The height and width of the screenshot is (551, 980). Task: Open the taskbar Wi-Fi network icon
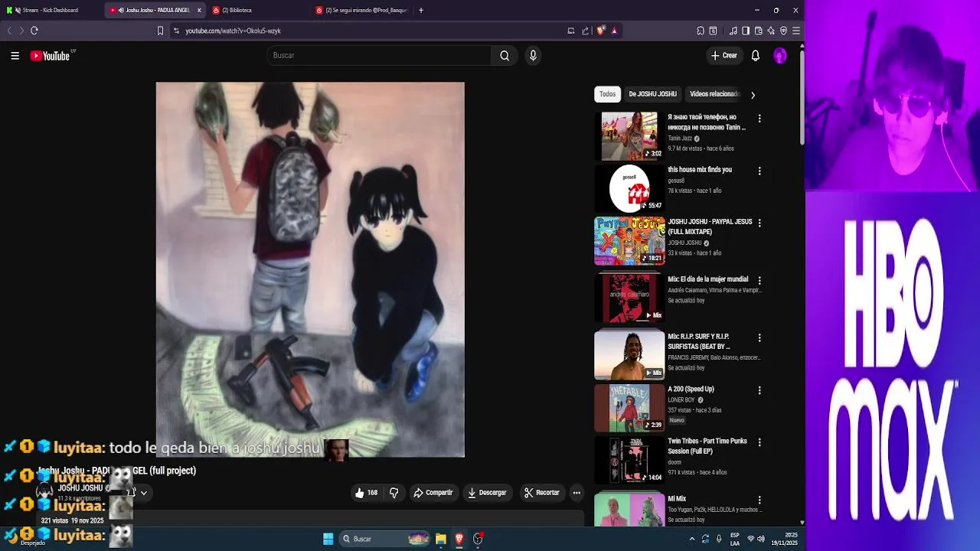[x=750, y=539]
